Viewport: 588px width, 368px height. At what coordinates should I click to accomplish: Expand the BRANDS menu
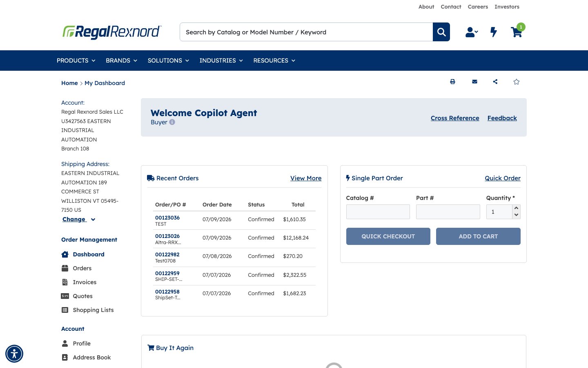(x=121, y=61)
